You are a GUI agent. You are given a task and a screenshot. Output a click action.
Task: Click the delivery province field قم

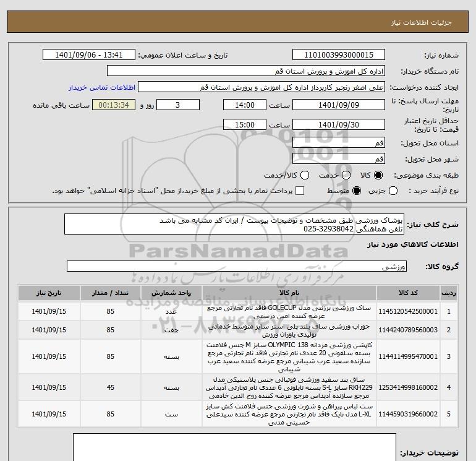339,142
